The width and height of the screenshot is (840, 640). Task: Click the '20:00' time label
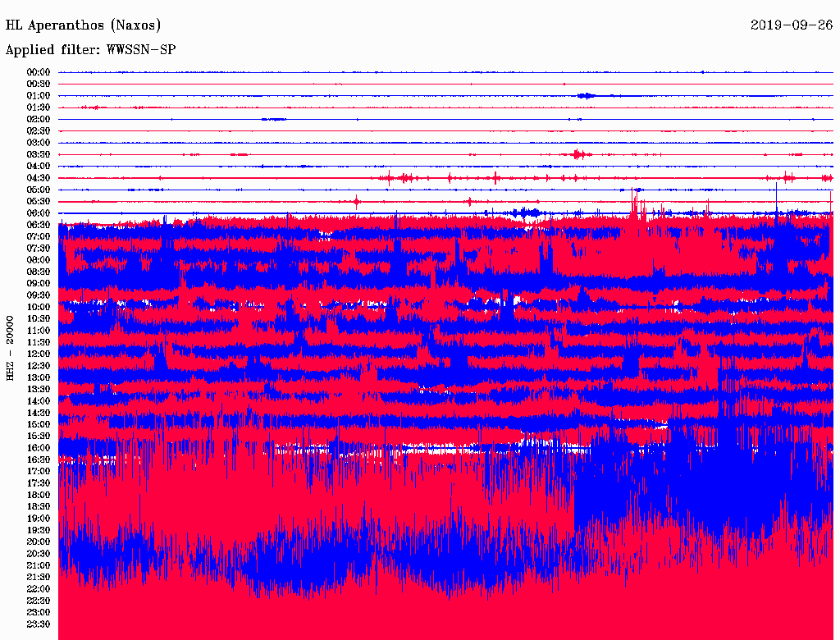click(39, 542)
